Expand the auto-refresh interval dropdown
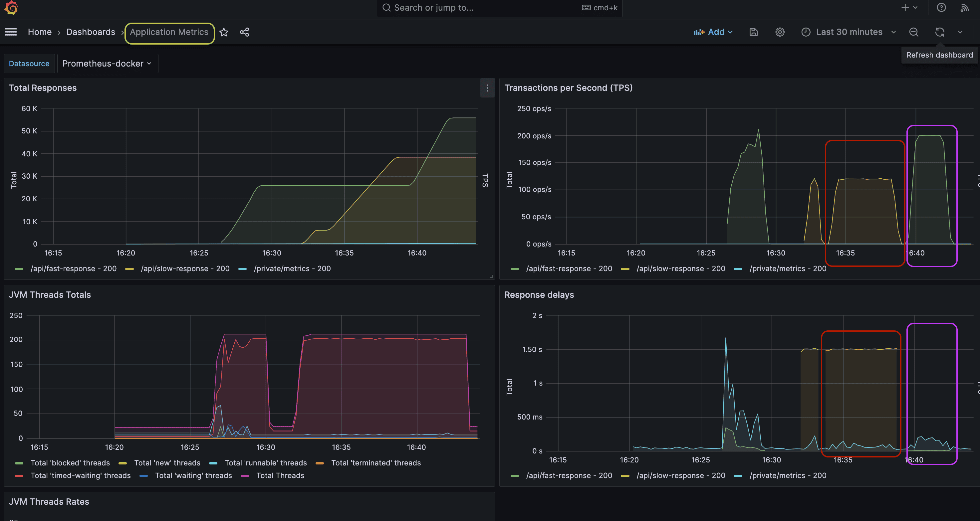The width and height of the screenshot is (980, 521). point(960,32)
